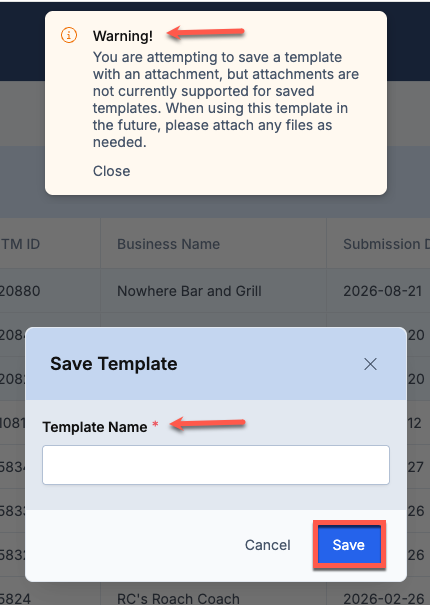Click the orange info icon in the warning

coord(69,35)
